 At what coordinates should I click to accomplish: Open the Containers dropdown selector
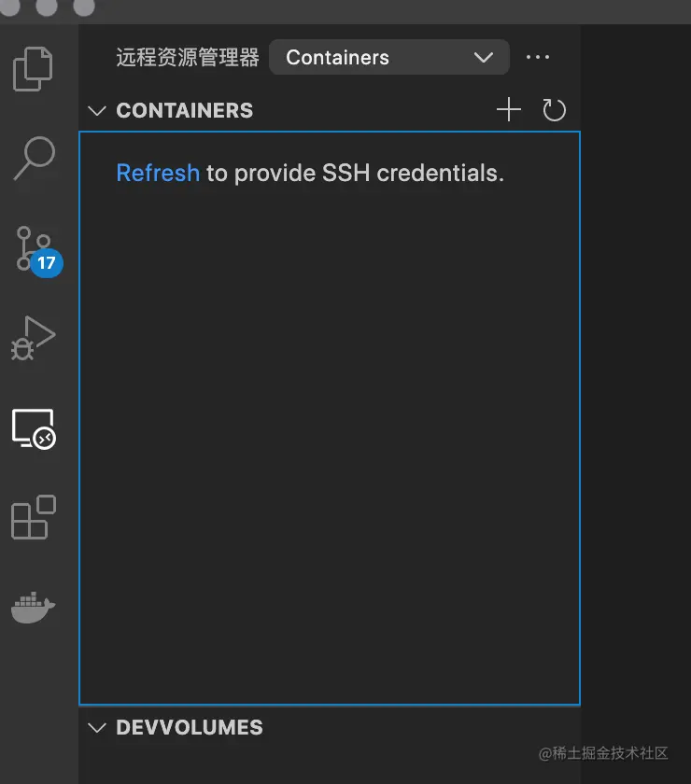(x=388, y=57)
